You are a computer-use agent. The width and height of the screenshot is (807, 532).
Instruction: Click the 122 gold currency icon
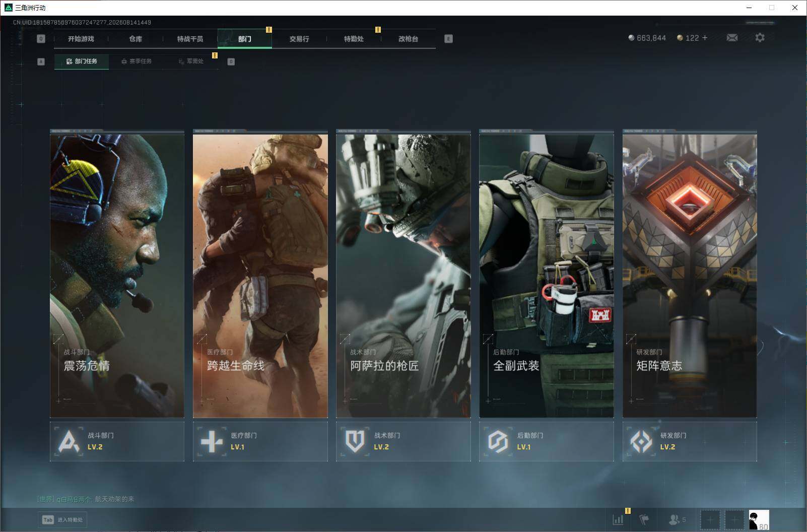coord(680,38)
